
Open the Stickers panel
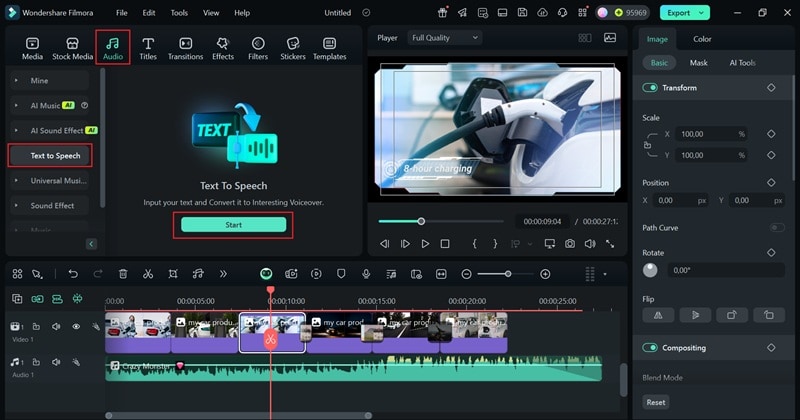293,48
